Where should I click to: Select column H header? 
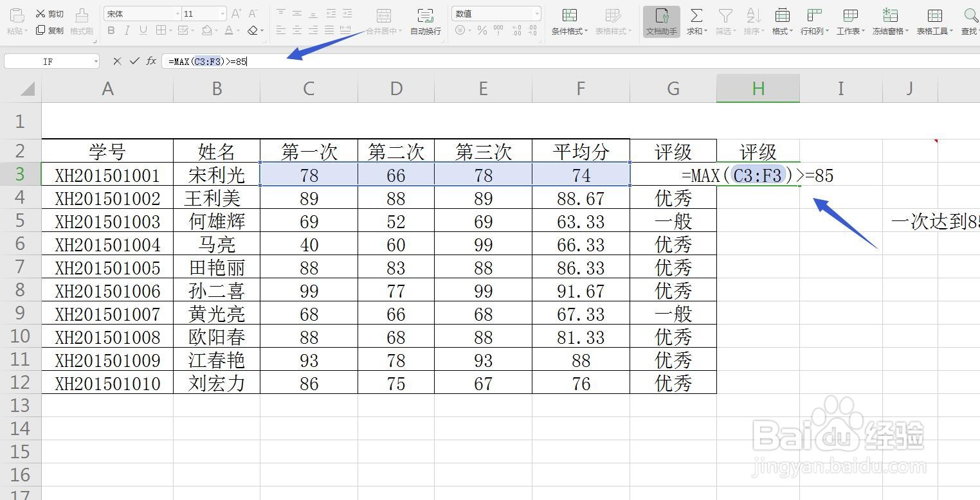tap(758, 88)
